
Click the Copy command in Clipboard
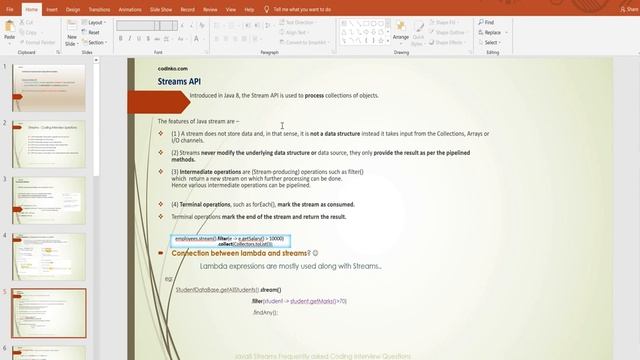(28, 32)
